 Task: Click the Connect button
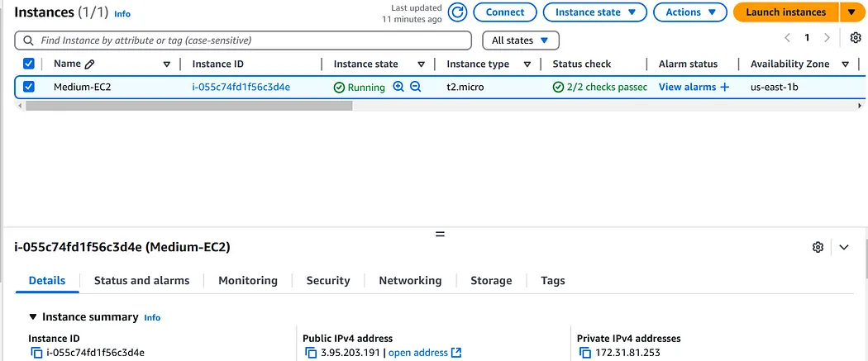coord(505,12)
